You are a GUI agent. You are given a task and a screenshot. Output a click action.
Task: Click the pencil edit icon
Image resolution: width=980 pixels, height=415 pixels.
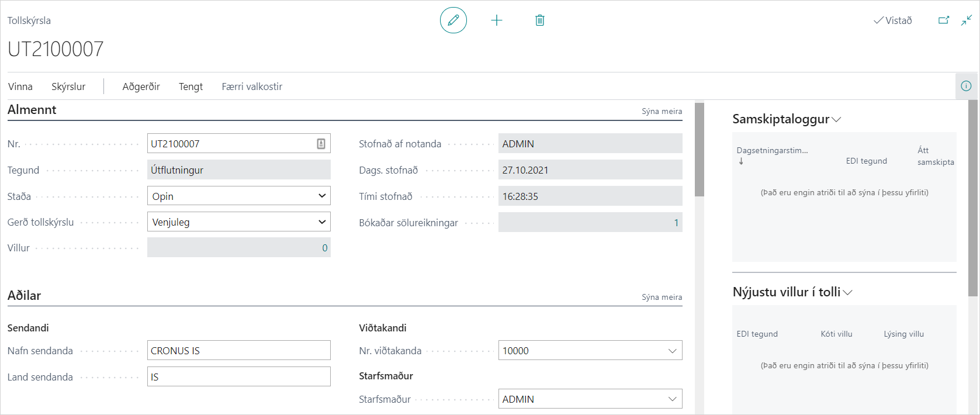pyautogui.click(x=453, y=20)
